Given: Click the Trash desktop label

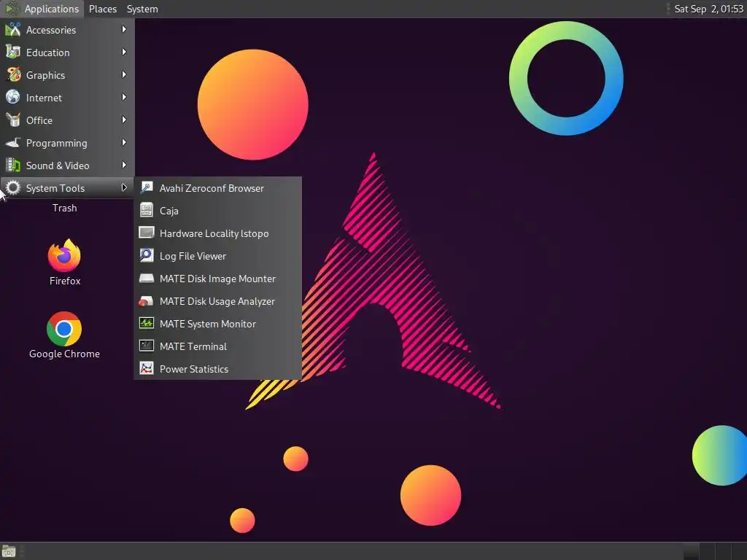Looking at the screenshot, I should coord(64,208).
